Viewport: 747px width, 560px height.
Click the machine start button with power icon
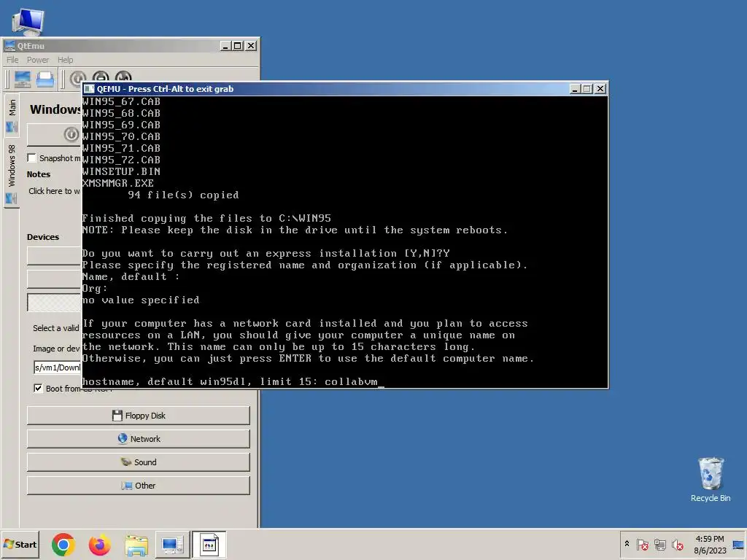coord(54,135)
